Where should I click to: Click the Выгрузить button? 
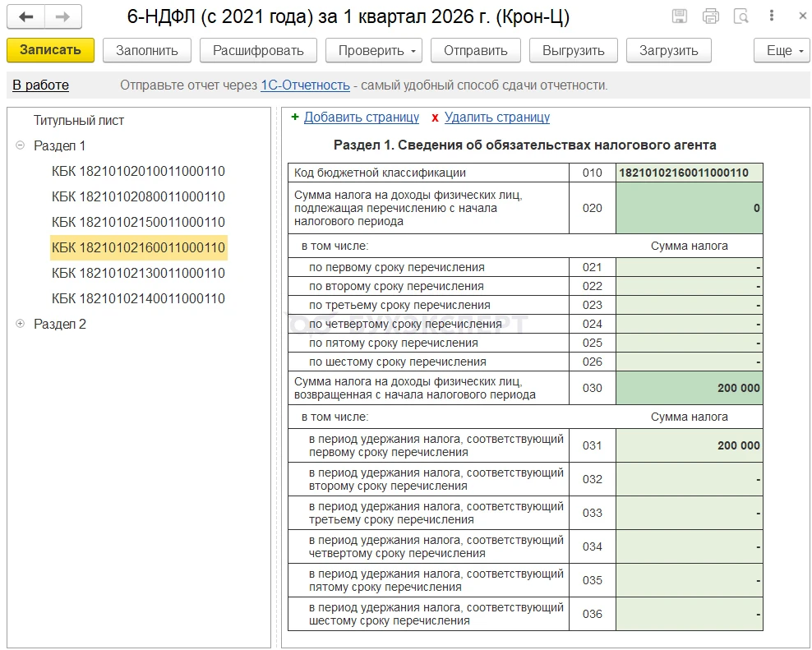[574, 50]
